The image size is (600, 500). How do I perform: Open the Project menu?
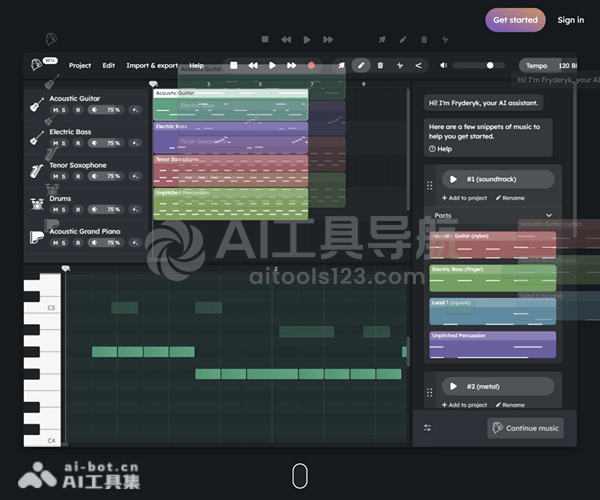pos(80,65)
